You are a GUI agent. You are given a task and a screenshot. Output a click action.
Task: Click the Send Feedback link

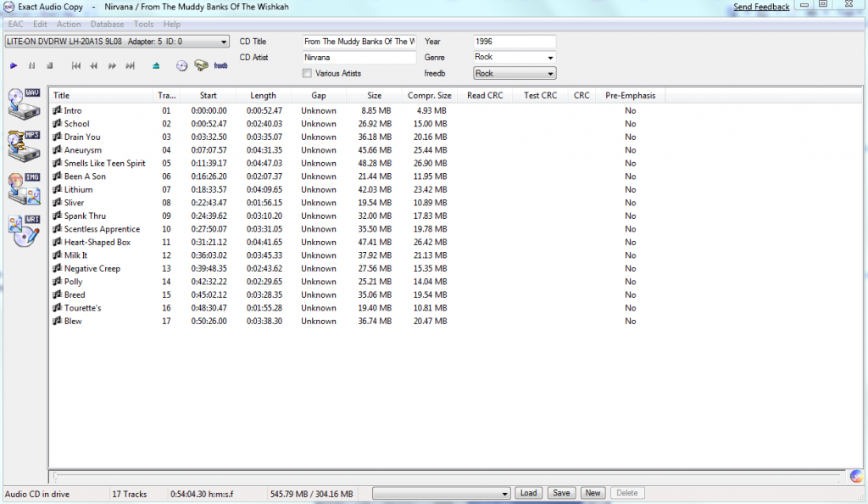pos(761,7)
